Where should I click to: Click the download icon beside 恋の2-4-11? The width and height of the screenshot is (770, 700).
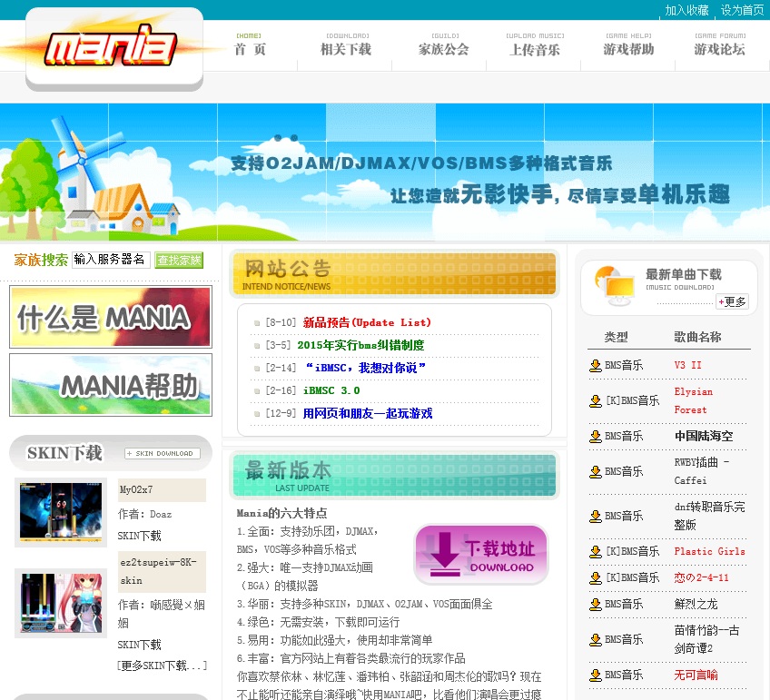[595, 577]
